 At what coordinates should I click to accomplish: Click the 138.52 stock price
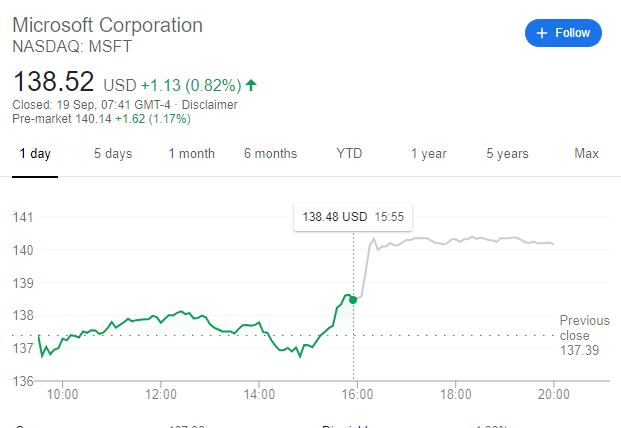point(53,82)
